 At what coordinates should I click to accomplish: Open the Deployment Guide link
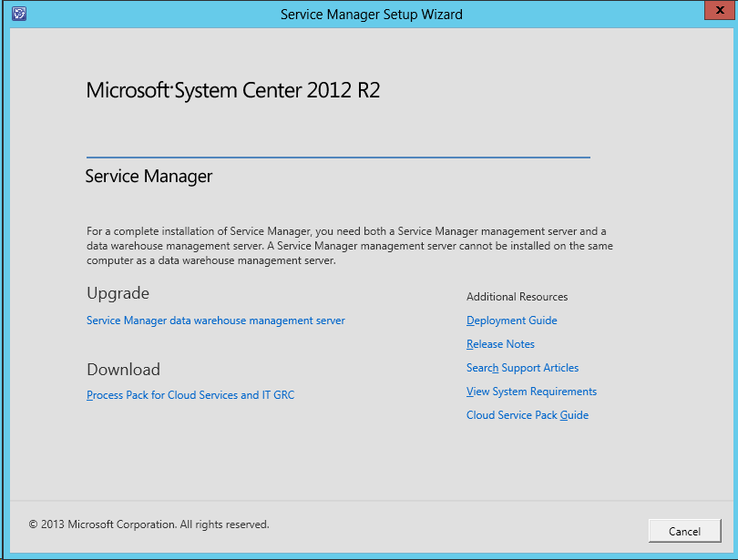(x=511, y=321)
